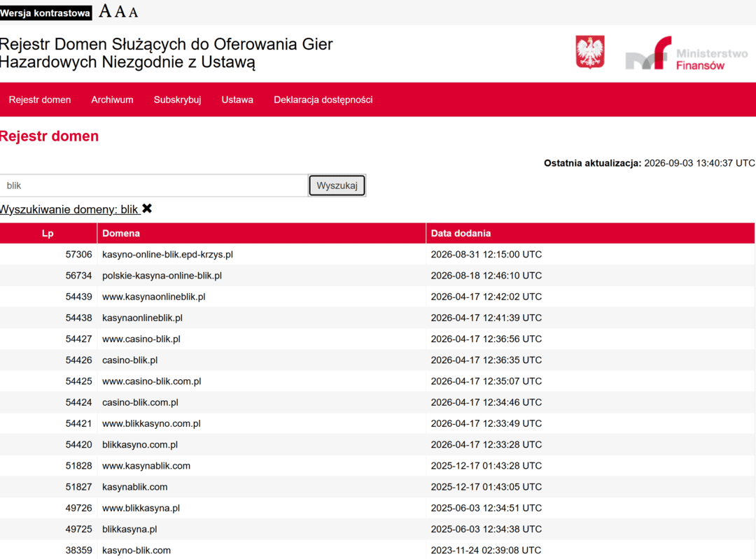Click date 2026-08-31 12:15:00 UTC
756x559 pixels.
pyautogui.click(x=486, y=255)
